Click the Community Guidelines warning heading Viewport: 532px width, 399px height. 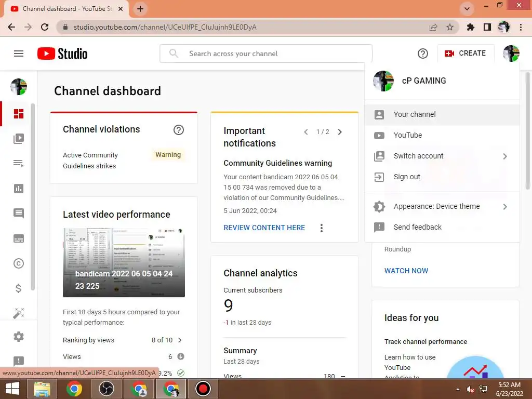click(x=278, y=163)
